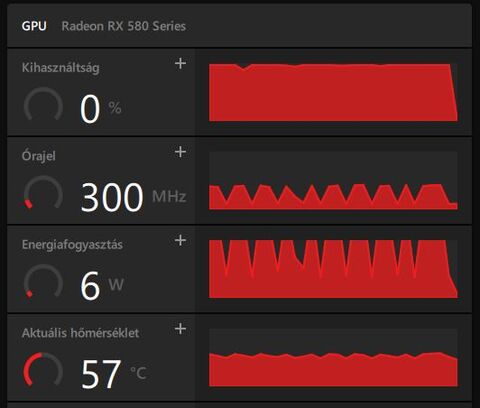Click the temperature gauge dial
The height and width of the screenshot is (408, 480).
pos(43,371)
